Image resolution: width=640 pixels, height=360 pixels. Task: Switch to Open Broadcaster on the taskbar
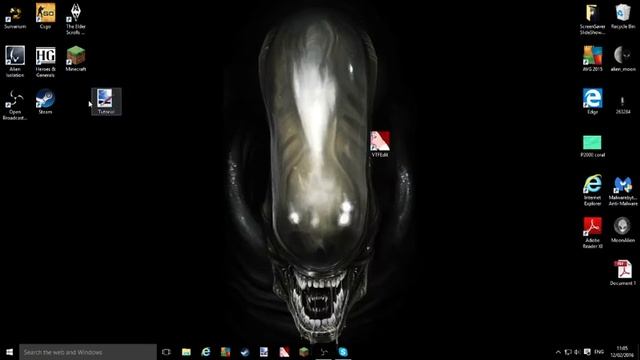click(323, 352)
